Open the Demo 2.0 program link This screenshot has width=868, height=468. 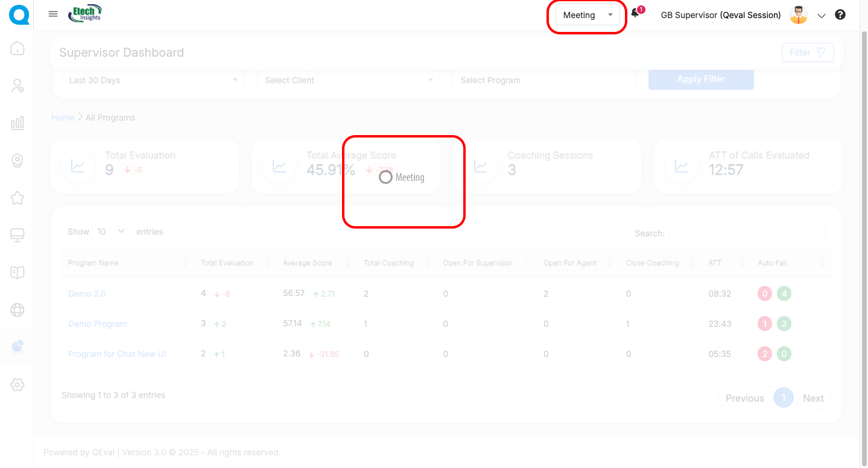[x=87, y=294]
